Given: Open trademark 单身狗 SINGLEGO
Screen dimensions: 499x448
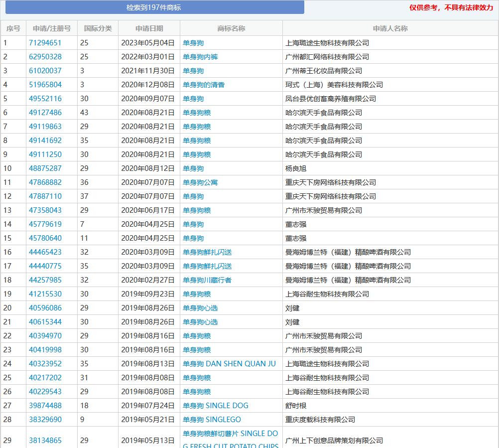Looking at the screenshot, I should [212, 419].
